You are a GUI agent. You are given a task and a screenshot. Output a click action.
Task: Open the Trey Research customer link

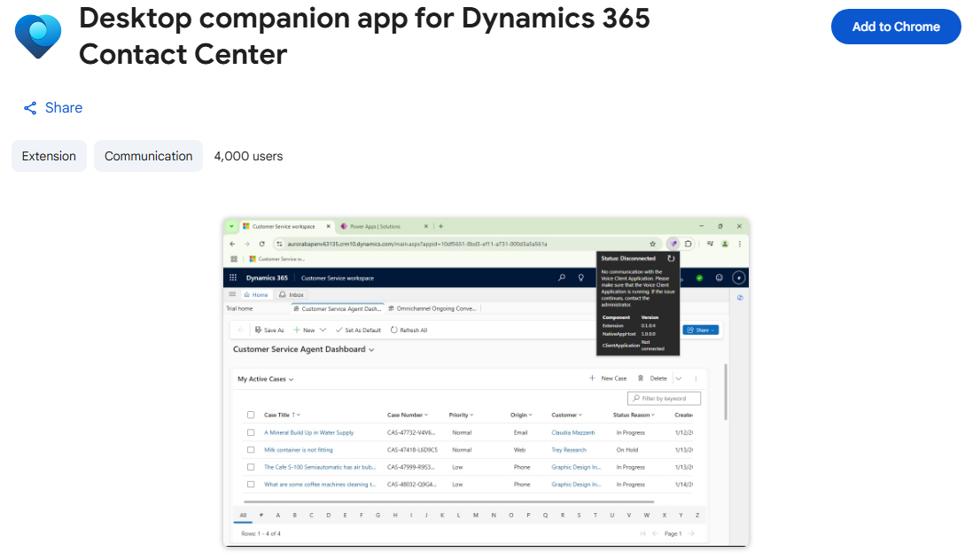[x=569, y=450]
